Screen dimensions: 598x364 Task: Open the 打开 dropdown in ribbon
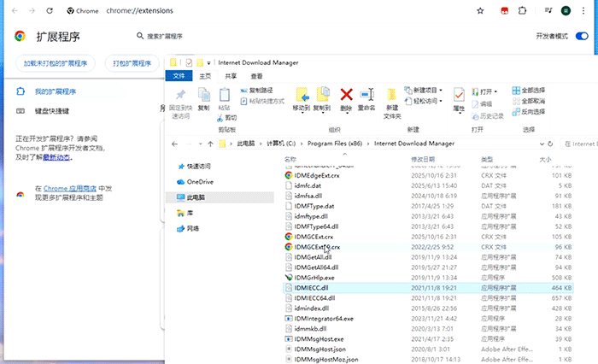pos(489,91)
